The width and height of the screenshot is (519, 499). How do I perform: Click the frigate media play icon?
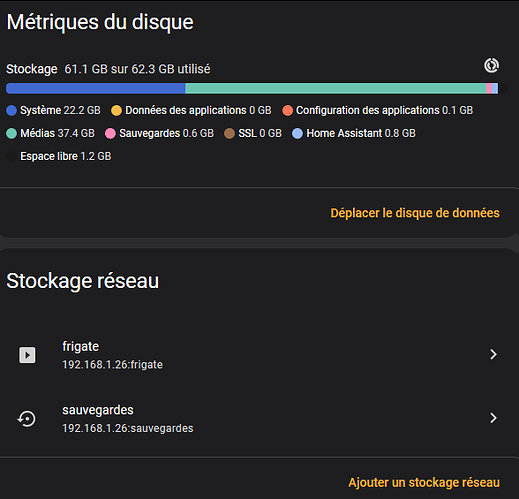pos(27,355)
